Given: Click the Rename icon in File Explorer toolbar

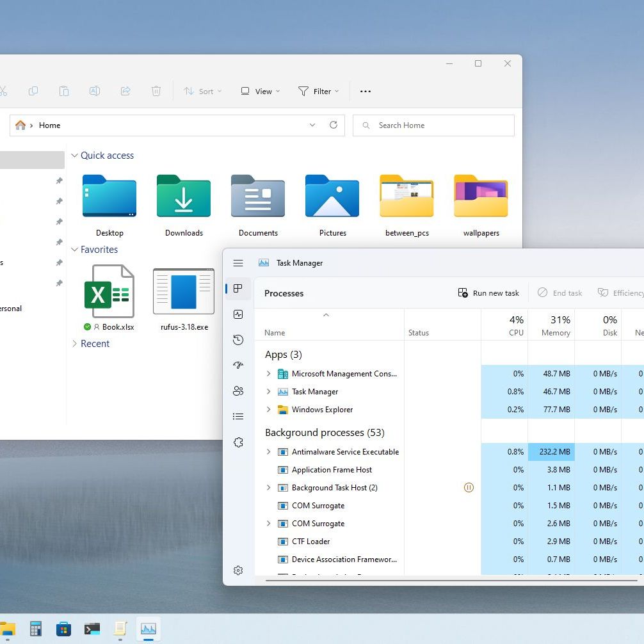Looking at the screenshot, I should tap(95, 91).
